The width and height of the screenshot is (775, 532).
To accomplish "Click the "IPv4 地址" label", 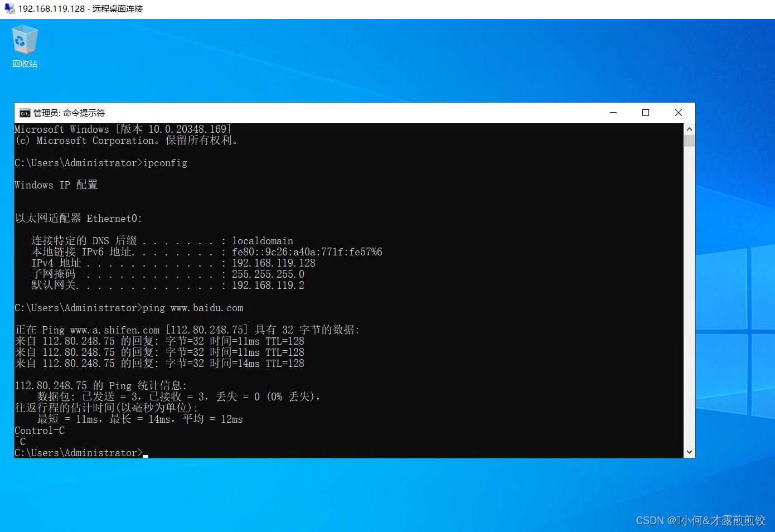I will coord(56,263).
